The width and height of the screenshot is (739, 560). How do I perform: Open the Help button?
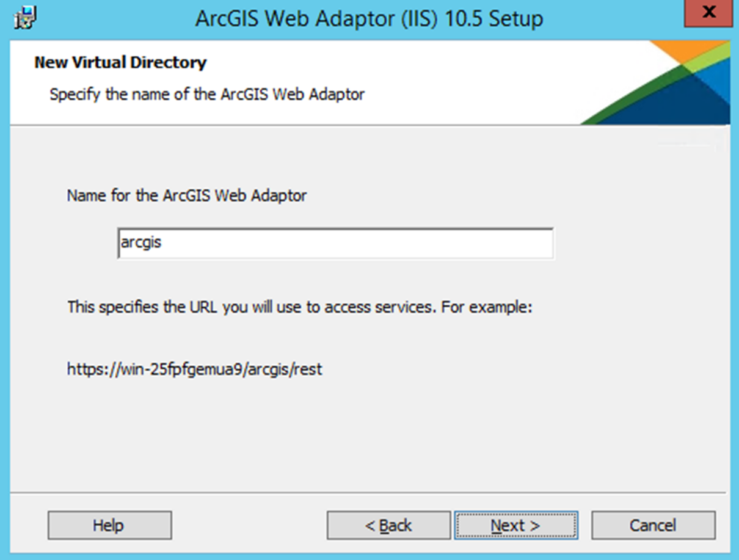pyautogui.click(x=109, y=525)
